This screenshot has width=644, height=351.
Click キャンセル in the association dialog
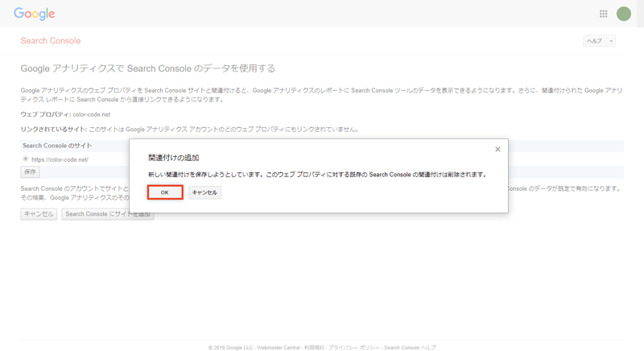tap(204, 192)
